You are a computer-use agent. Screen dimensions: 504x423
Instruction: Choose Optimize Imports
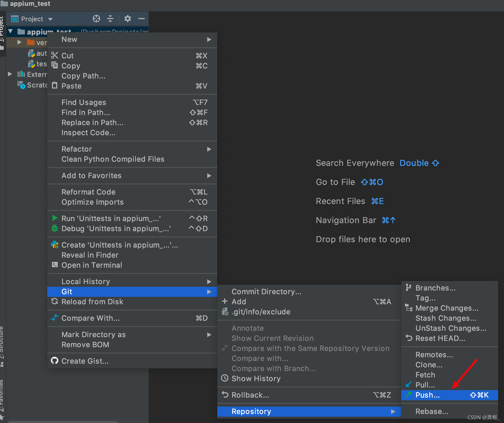tap(132, 202)
